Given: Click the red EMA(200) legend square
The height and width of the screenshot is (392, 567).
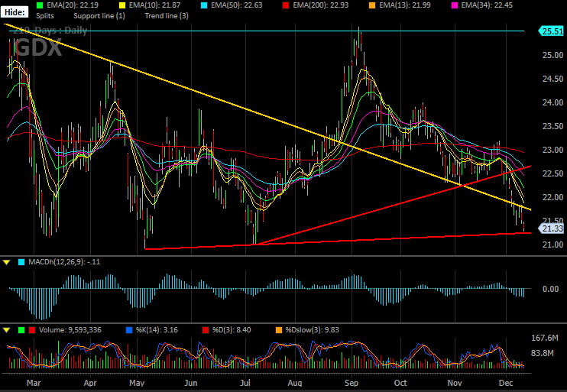Looking at the screenshot, I should (x=286, y=5).
